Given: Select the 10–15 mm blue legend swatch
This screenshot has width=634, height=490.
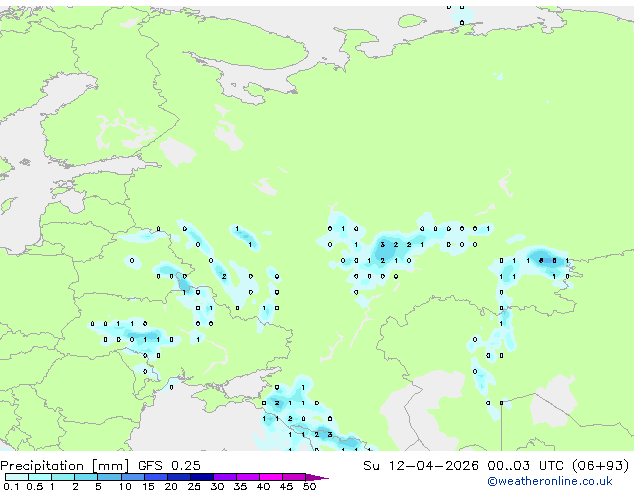Looking at the screenshot, I should [x=132, y=477].
